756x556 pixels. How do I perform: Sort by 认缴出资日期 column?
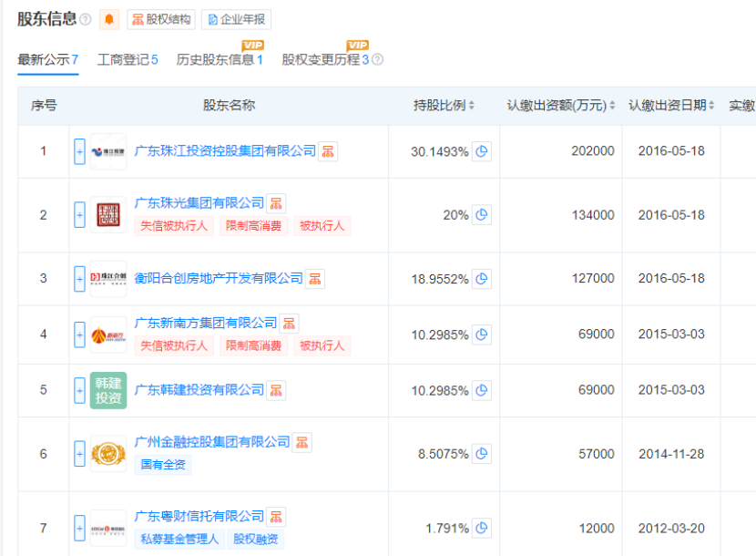[x=671, y=106]
